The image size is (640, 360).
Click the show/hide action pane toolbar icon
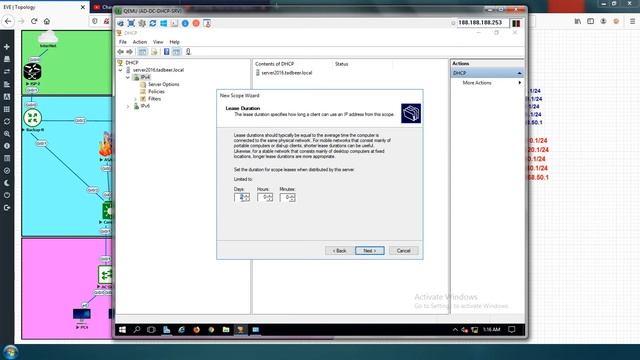(x=176, y=52)
